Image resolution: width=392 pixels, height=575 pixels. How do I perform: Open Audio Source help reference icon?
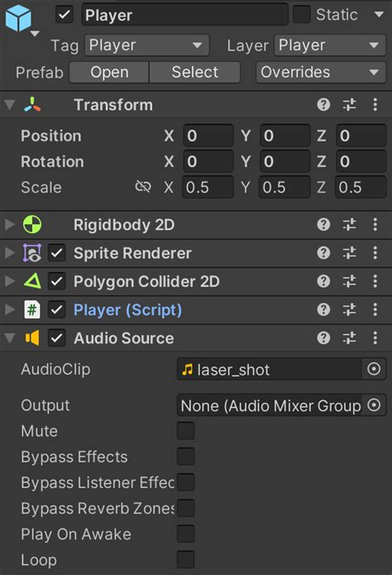point(323,338)
